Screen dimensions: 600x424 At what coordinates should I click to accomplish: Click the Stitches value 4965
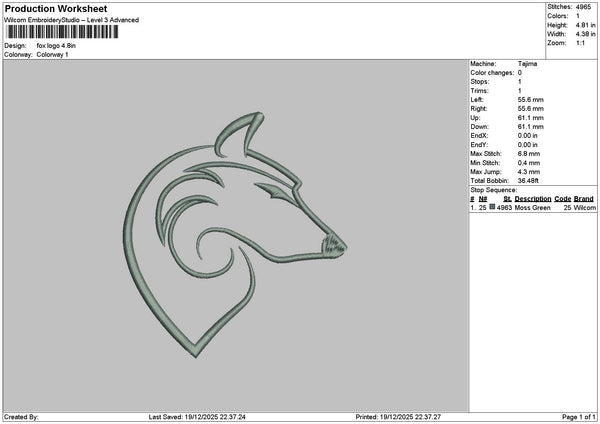coord(583,7)
